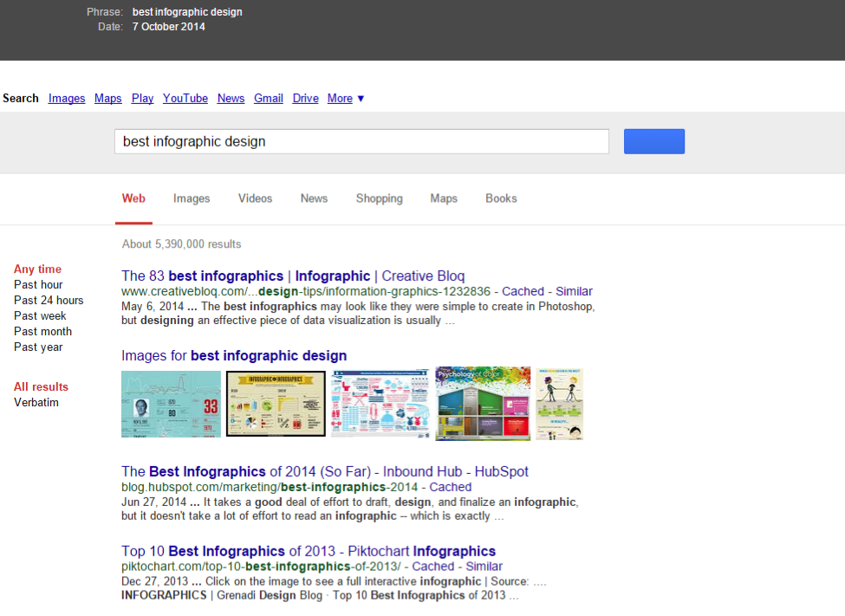Open 'The 83 best infographics' Creative Bloq result

(293, 276)
